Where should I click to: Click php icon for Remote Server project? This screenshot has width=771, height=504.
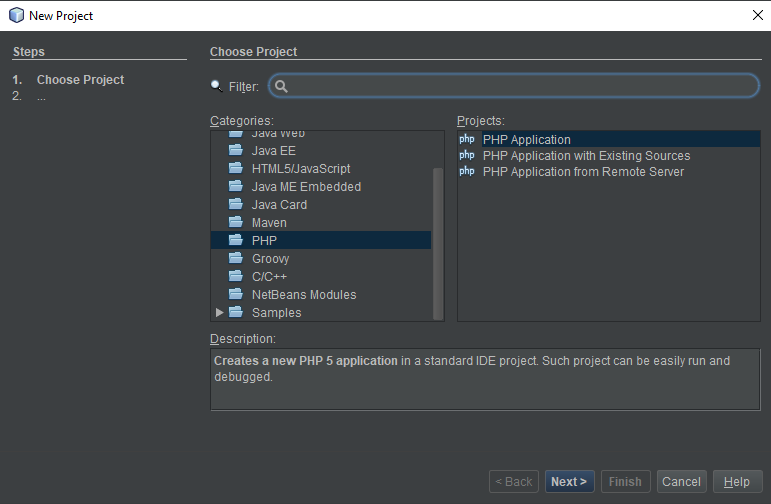tap(467, 171)
